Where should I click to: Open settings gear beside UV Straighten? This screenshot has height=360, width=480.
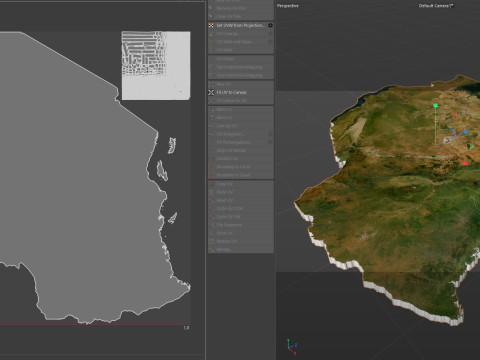tap(270, 134)
